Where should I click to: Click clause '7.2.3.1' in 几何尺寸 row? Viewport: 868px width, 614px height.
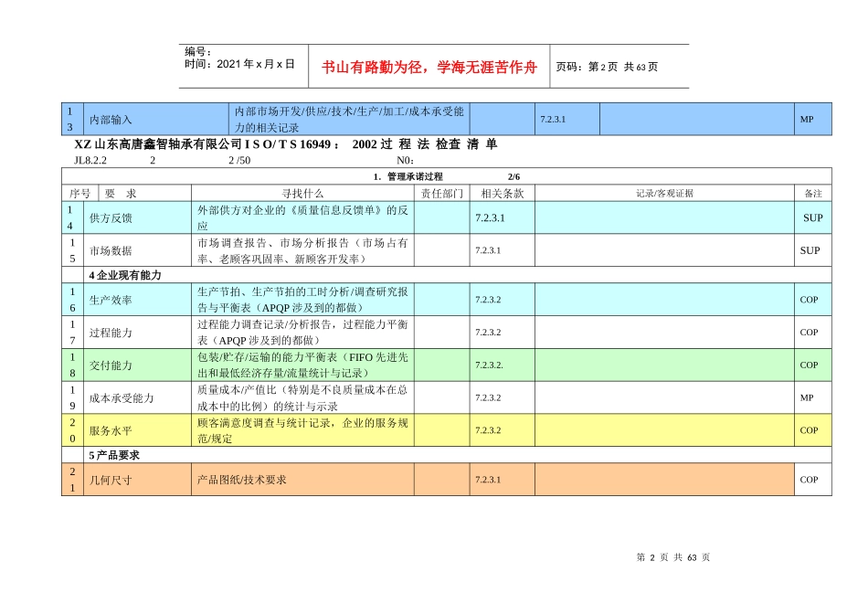point(488,480)
